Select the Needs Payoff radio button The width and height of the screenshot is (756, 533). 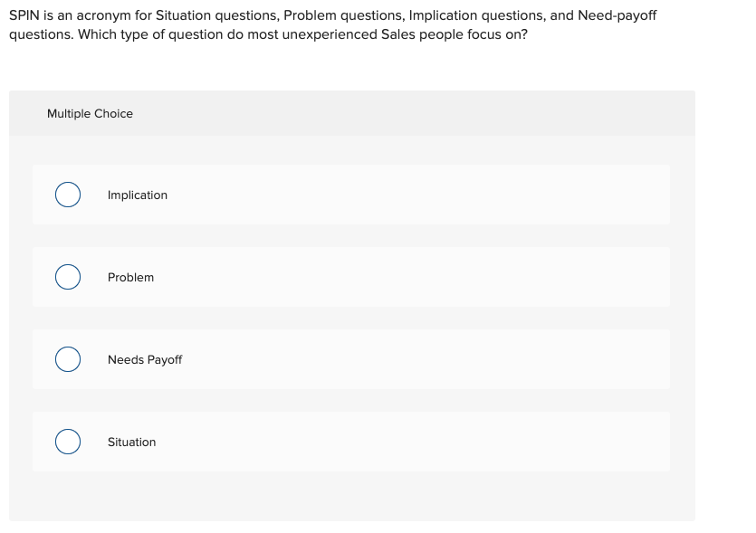pyautogui.click(x=67, y=358)
